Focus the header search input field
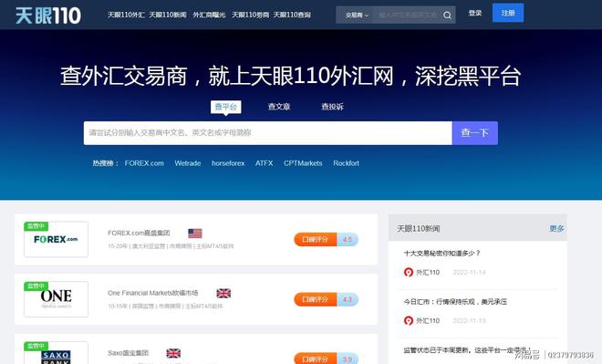This screenshot has height=364, width=602. point(408,16)
